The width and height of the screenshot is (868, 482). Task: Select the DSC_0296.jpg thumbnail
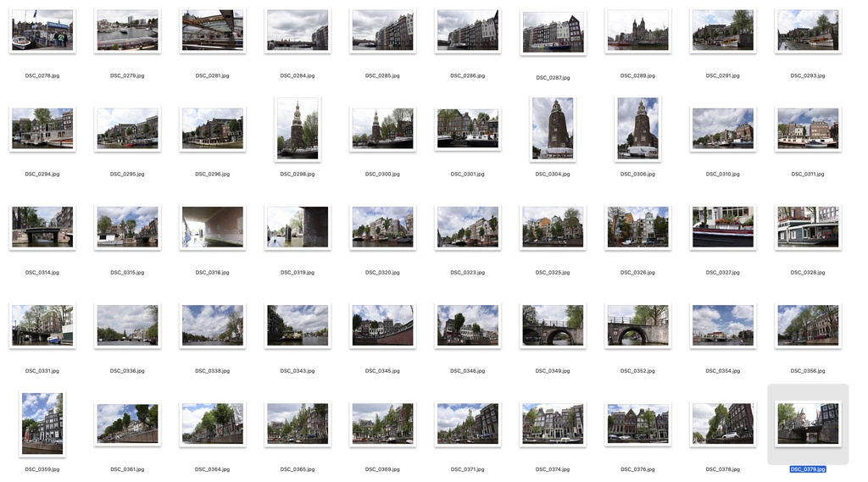point(213,129)
